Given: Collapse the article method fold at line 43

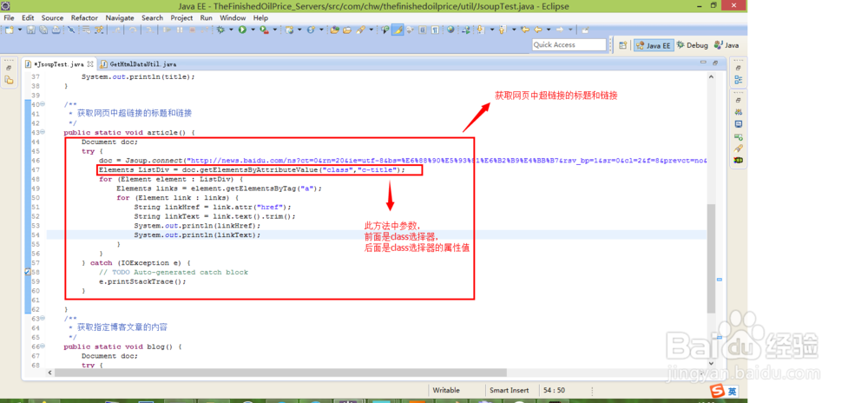Looking at the screenshot, I should (43, 133).
